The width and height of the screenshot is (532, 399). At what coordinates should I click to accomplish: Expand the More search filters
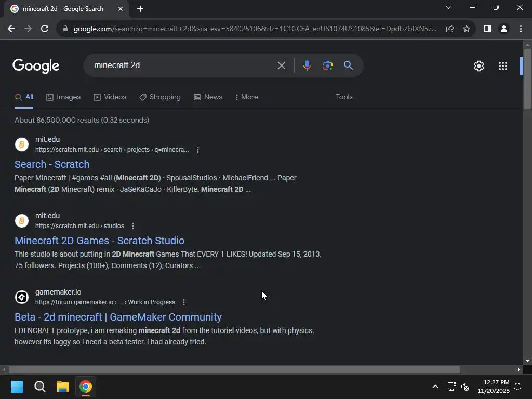click(247, 97)
